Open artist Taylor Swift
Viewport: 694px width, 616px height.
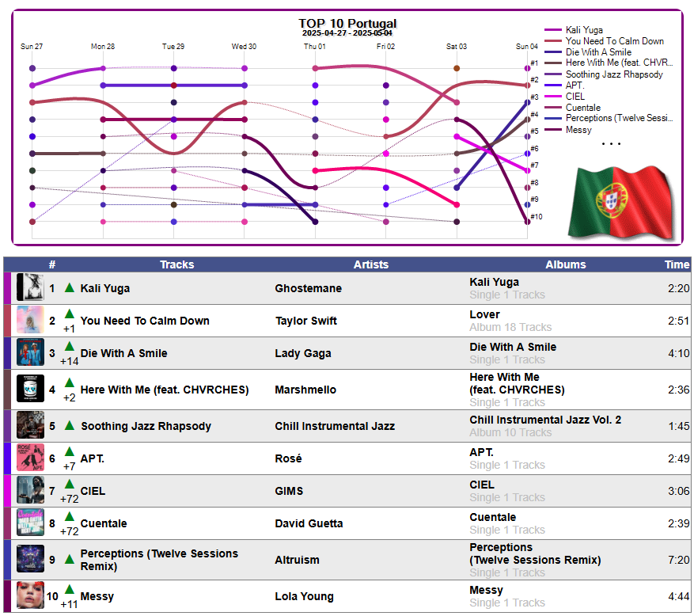pyautogui.click(x=305, y=321)
